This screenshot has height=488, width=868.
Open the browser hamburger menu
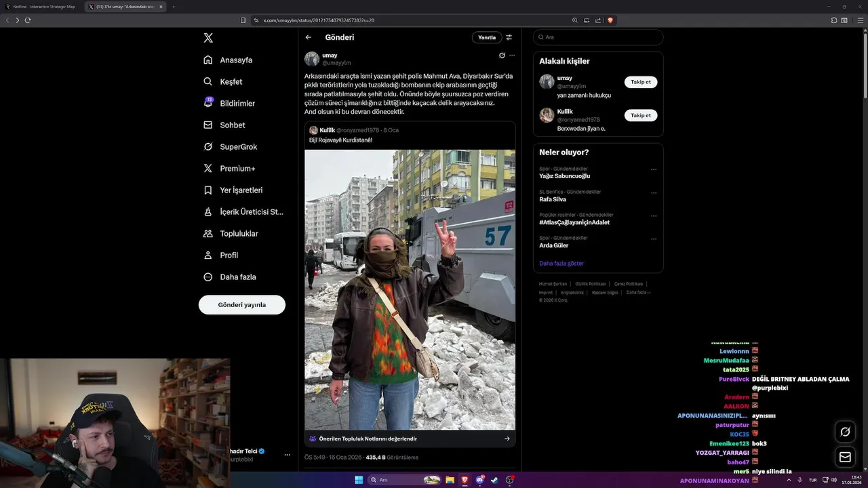point(860,20)
